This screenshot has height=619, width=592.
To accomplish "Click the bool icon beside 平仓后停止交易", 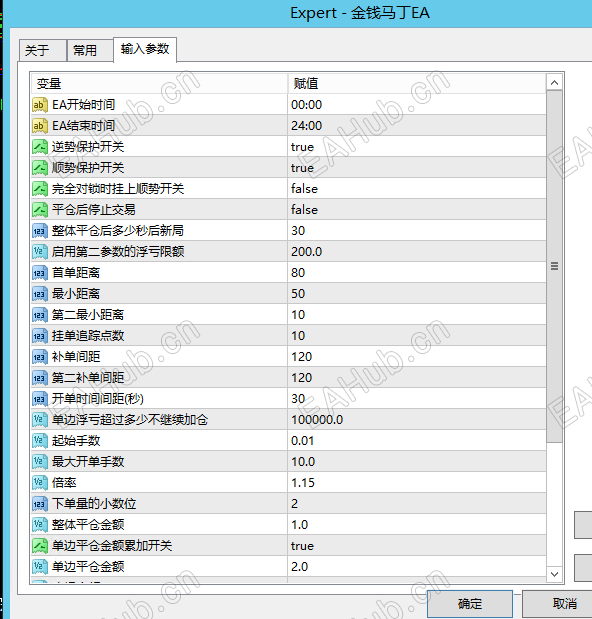I will click(40, 210).
